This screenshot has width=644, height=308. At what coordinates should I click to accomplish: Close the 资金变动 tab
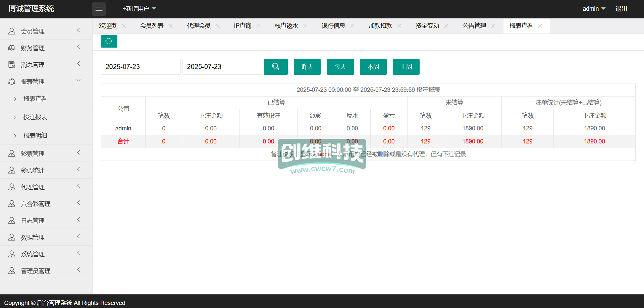[446, 26]
